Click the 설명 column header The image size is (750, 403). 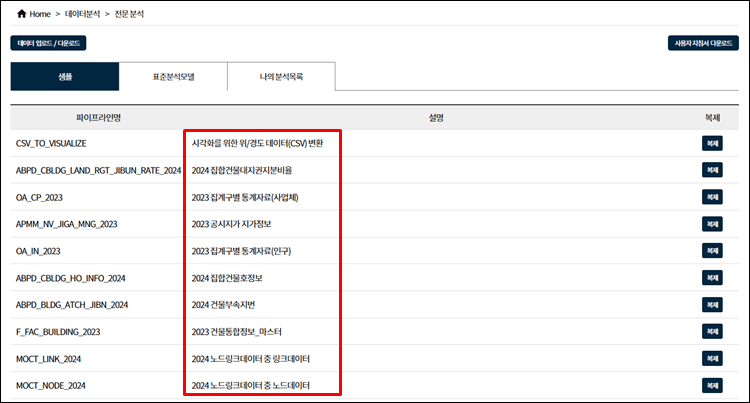(436, 118)
